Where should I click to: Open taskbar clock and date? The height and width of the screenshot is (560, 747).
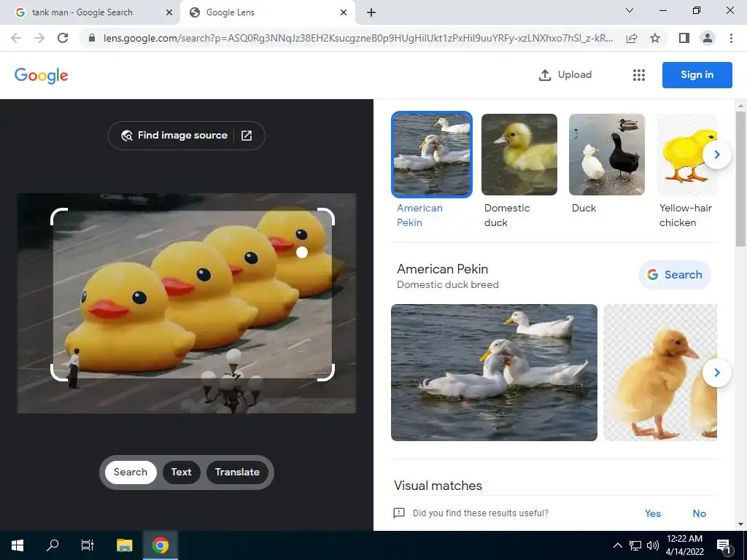point(684,545)
